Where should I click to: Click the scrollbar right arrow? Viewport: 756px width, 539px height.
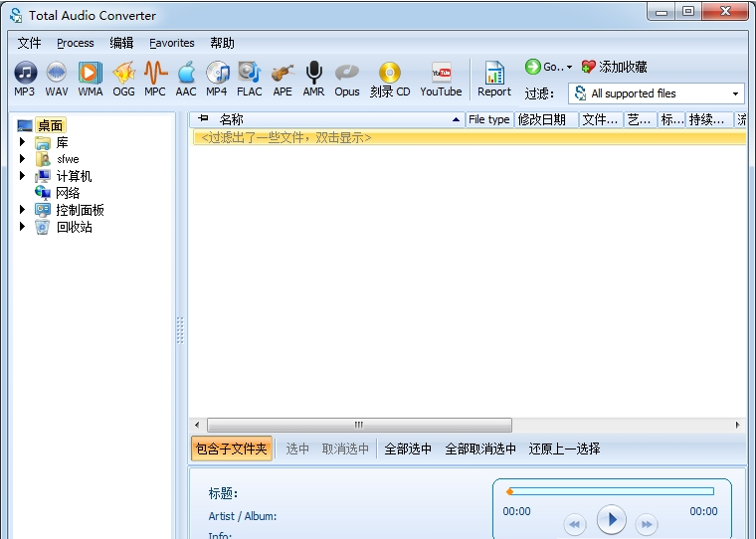click(737, 426)
